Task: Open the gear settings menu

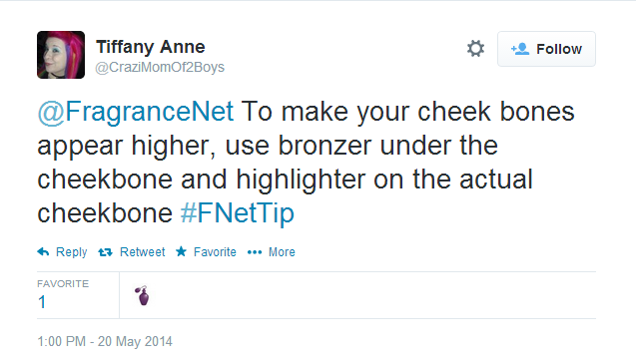Action: coord(475,49)
